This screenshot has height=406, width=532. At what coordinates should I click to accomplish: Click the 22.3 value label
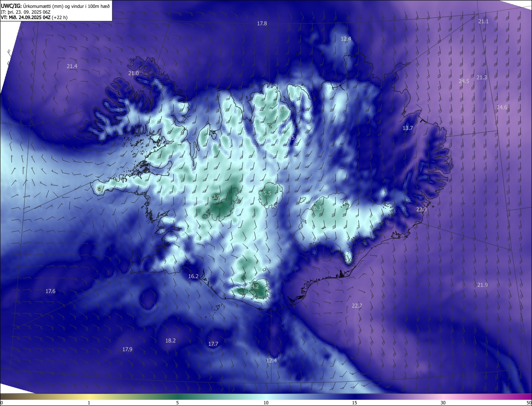(421, 210)
